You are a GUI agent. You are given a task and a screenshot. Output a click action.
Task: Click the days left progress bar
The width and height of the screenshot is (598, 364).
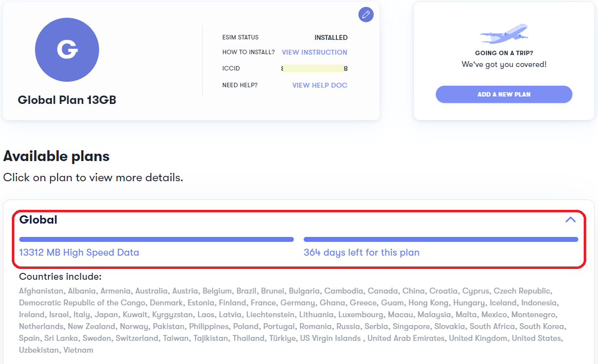point(441,239)
